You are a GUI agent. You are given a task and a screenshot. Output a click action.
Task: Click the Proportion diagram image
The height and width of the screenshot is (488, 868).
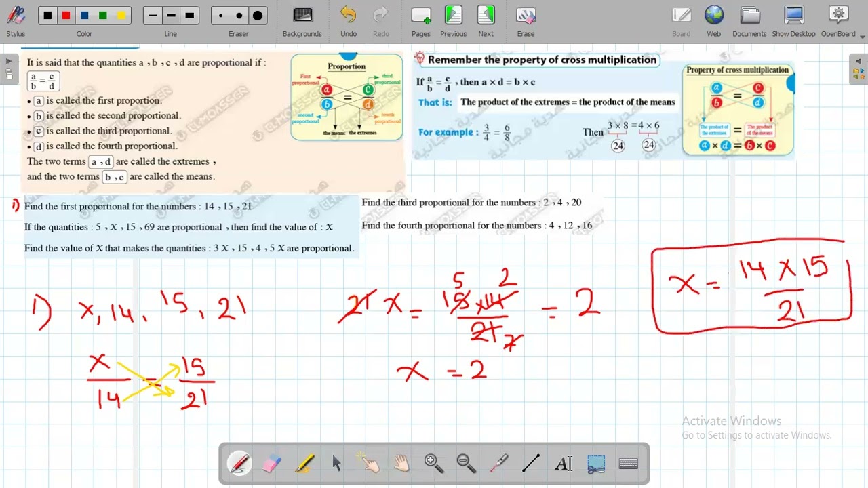click(347, 98)
